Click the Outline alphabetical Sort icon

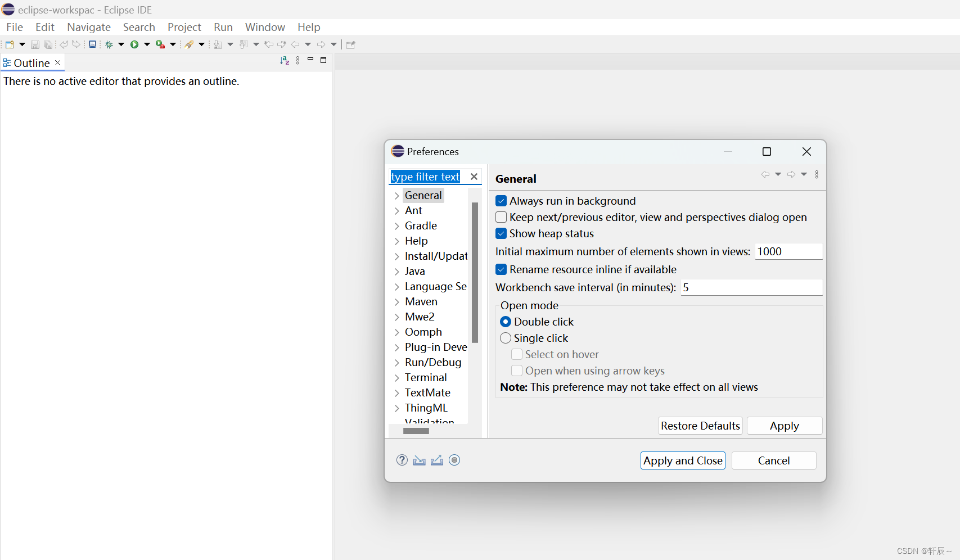coord(285,60)
